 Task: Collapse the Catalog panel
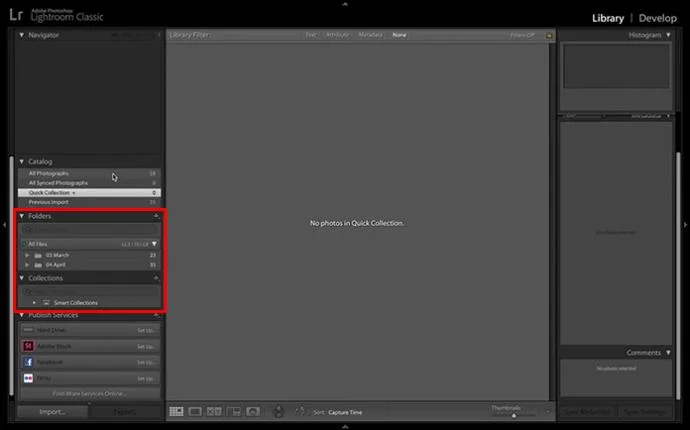pos(22,161)
